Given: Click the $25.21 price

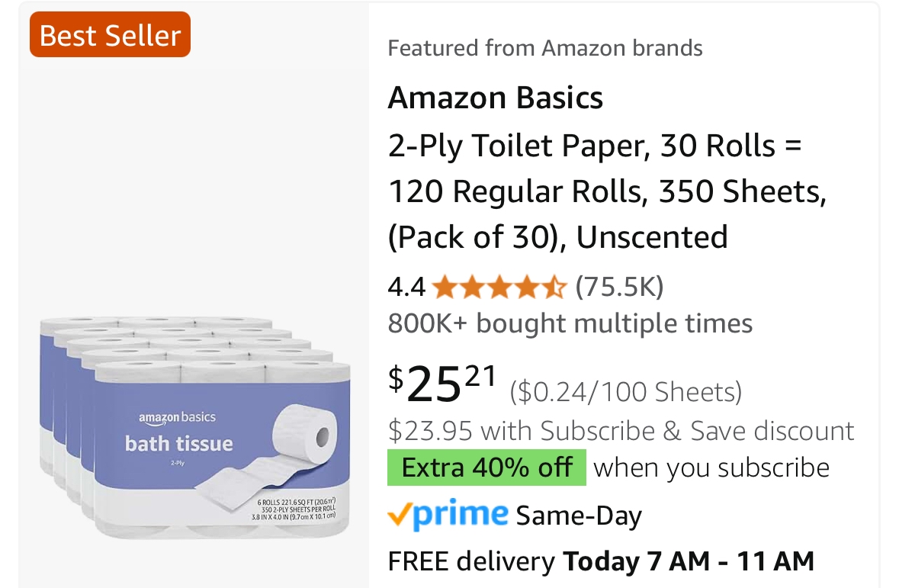Looking at the screenshot, I should (443, 384).
